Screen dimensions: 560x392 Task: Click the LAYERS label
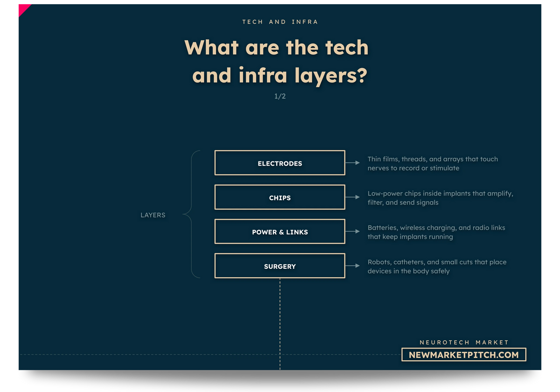coord(153,215)
